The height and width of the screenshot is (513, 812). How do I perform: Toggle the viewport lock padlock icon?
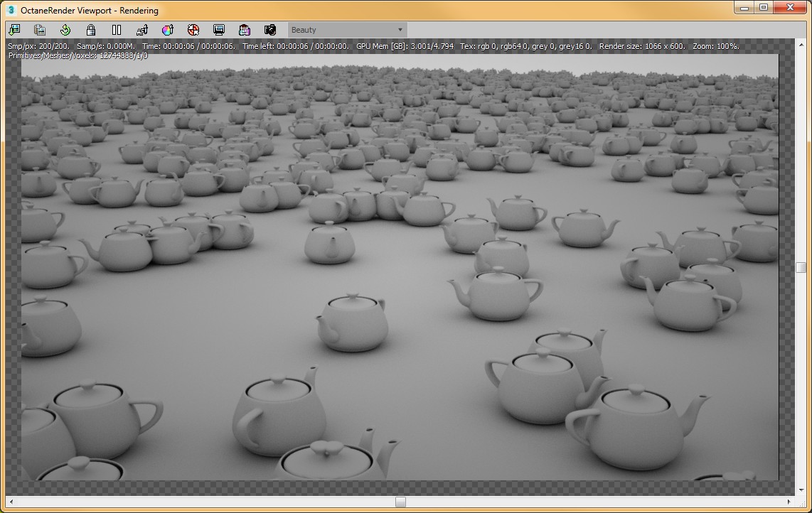pos(90,30)
